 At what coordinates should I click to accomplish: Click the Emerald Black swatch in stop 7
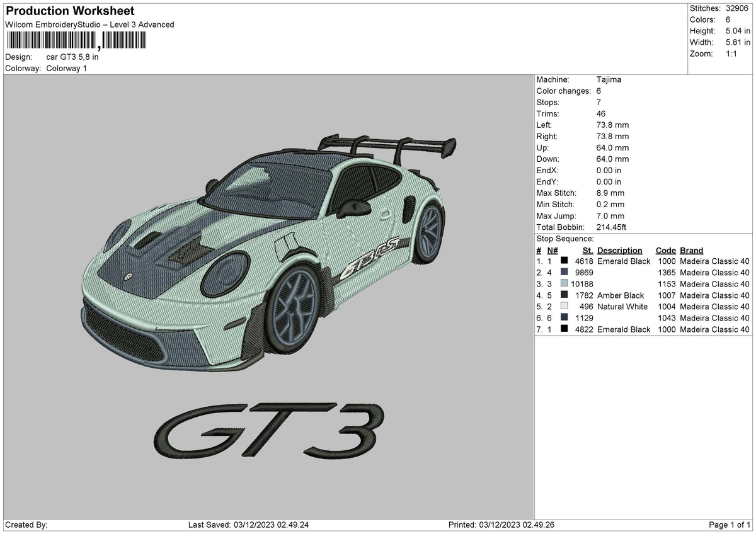pos(564,329)
